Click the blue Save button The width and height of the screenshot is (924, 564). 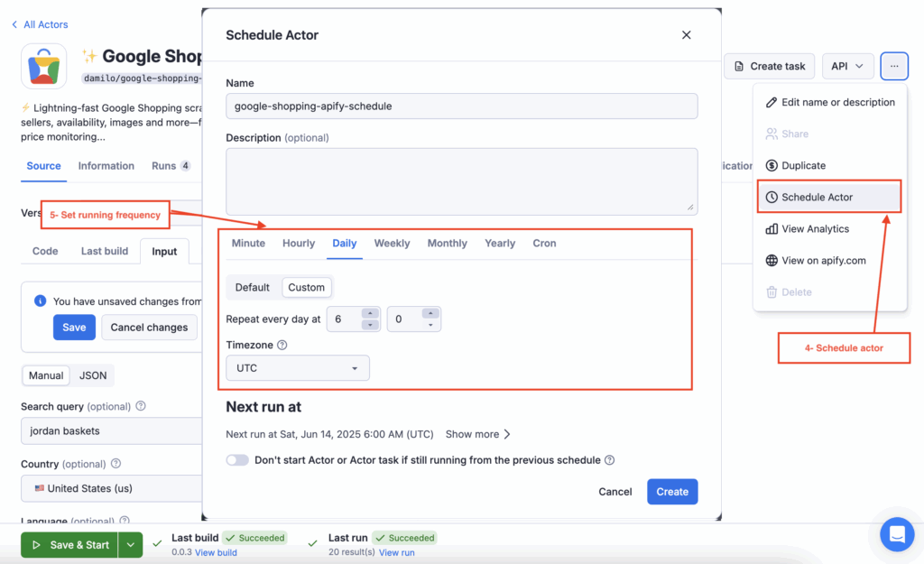pos(74,327)
